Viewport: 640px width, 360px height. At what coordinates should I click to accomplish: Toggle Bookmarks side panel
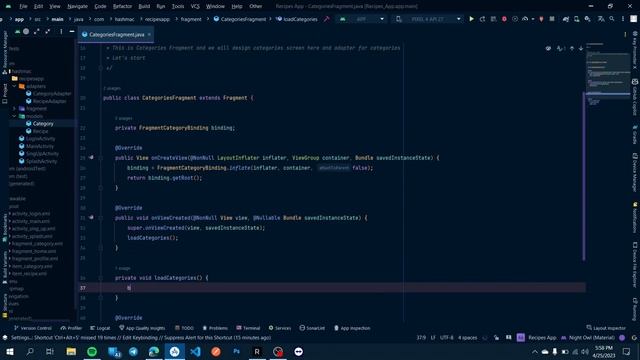click(5, 228)
